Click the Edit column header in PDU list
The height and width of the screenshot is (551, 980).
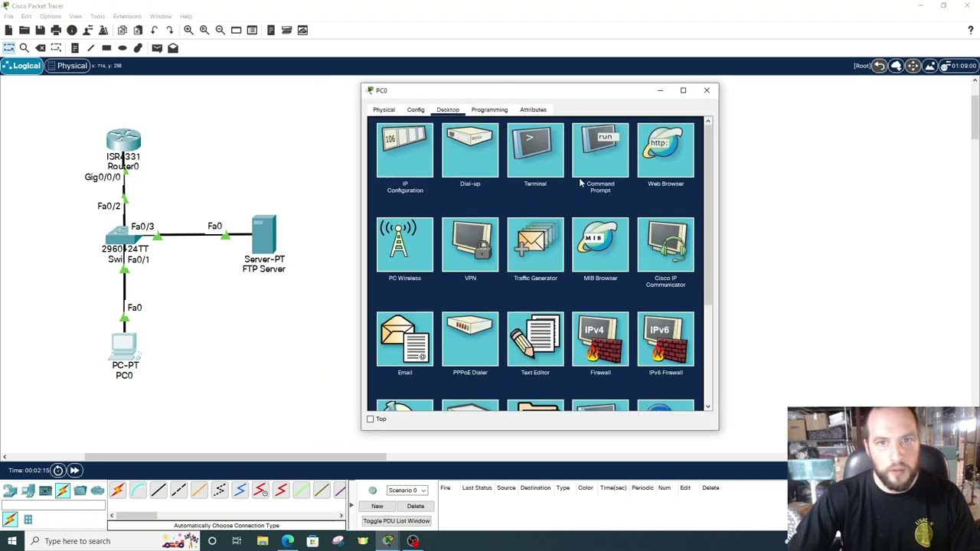pos(685,487)
